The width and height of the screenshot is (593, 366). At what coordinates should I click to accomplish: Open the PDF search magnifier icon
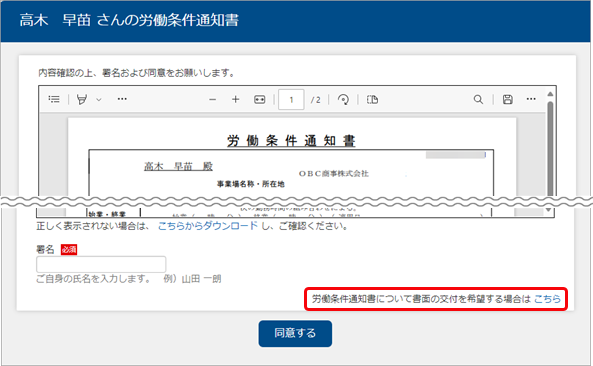[478, 99]
